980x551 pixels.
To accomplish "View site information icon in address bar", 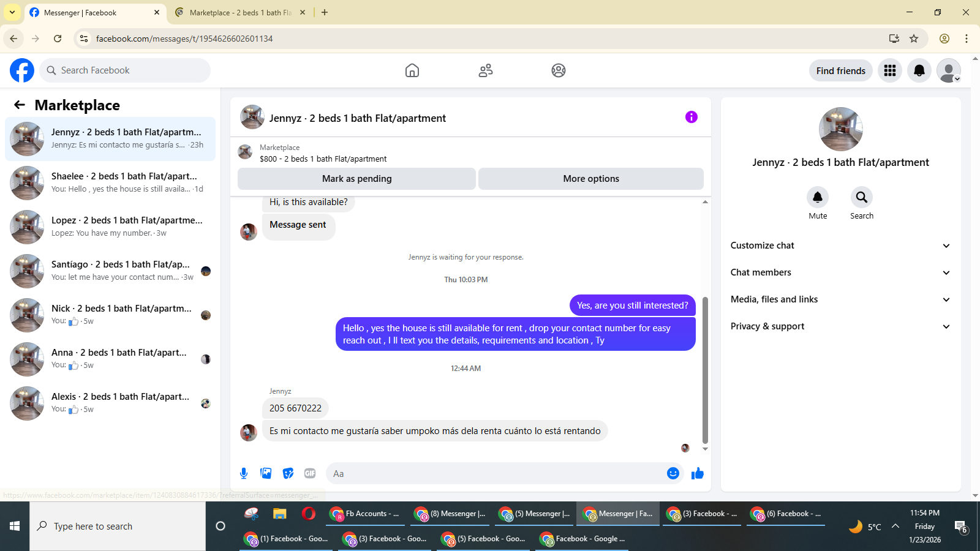I will (x=84, y=39).
